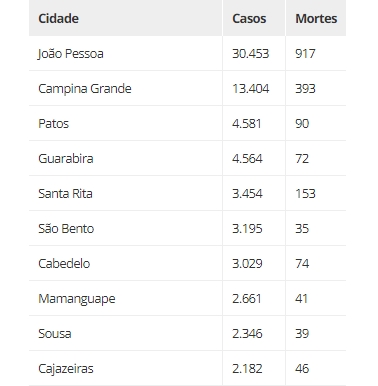
Task: Click the Patos row name
Action: [x=53, y=124]
